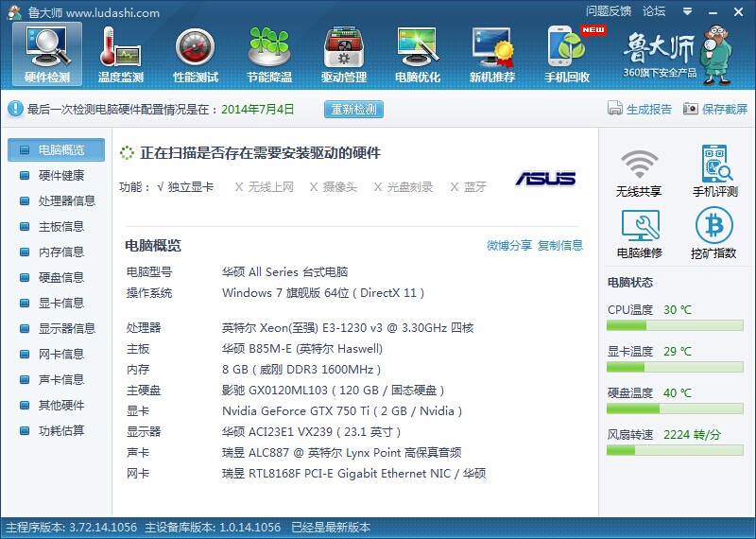Click the 生成报告 generate report icon
This screenshot has width=756, height=539.
[615, 109]
